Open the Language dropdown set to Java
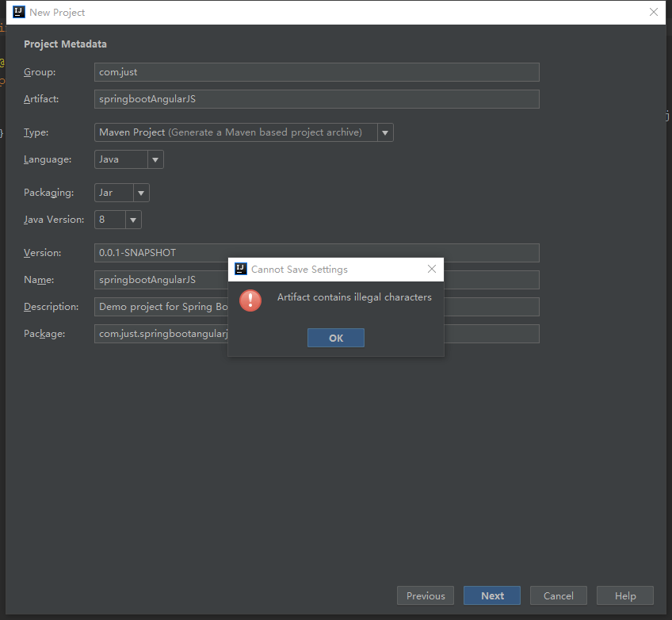Viewport: 672px width, 620px height. [155, 159]
